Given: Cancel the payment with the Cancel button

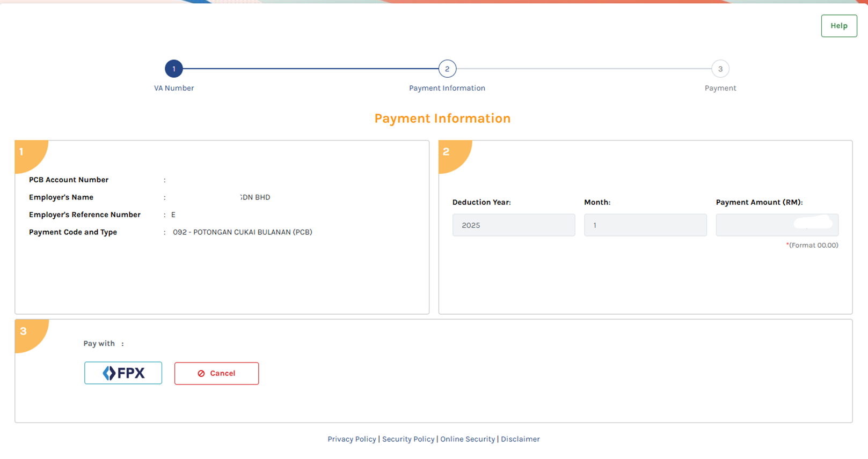Looking at the screenshot, I should point(216,373).
